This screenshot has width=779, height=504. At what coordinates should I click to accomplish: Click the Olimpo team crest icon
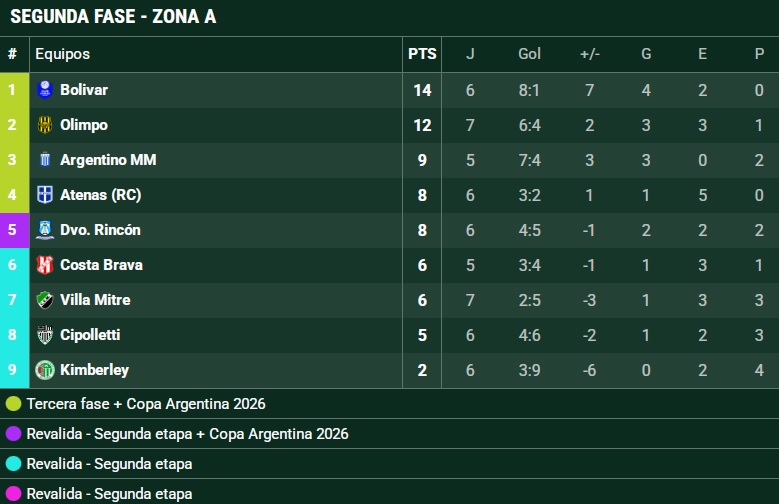[x=45, y=125]
